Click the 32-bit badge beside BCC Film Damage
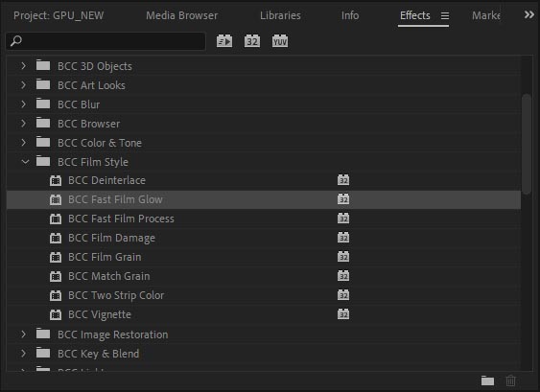Viewport: 540px width, 392px height. point(343,238)
